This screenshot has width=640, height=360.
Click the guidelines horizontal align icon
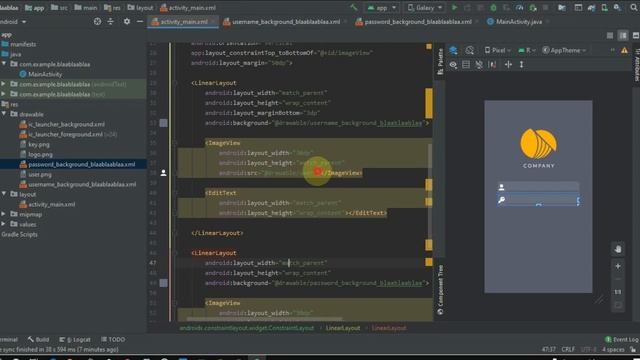[508, 64]
